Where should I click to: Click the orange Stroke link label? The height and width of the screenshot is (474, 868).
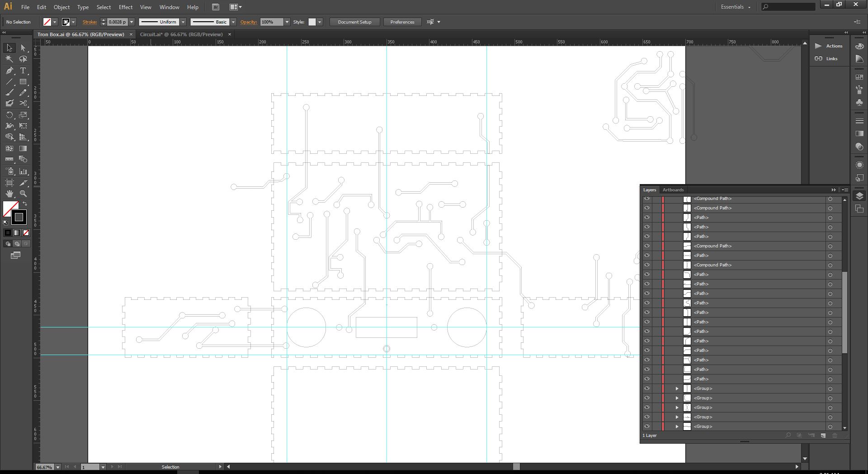pos(90,22)
